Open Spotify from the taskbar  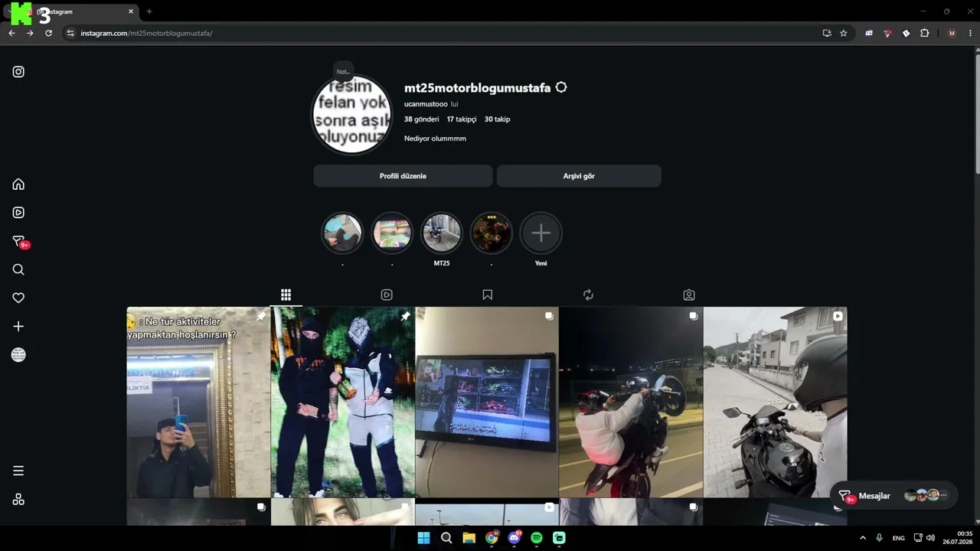click(537, 538)
